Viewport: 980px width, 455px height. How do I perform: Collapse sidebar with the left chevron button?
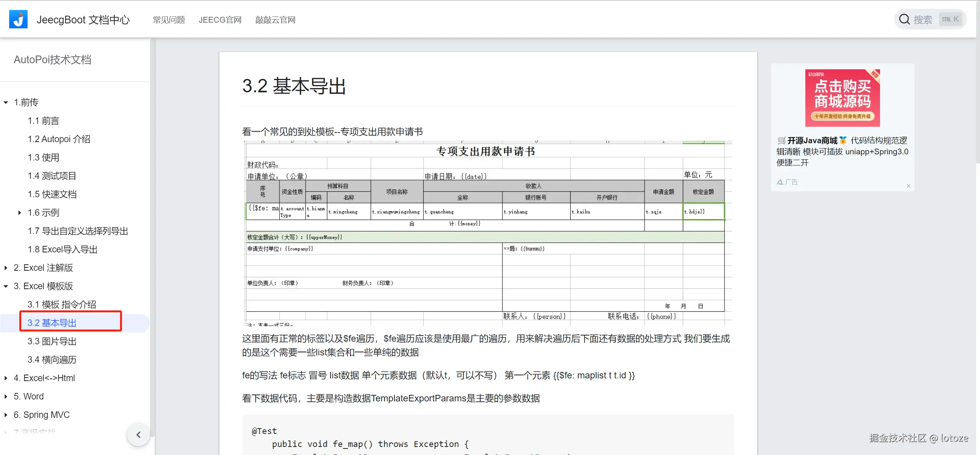point(138,434)
